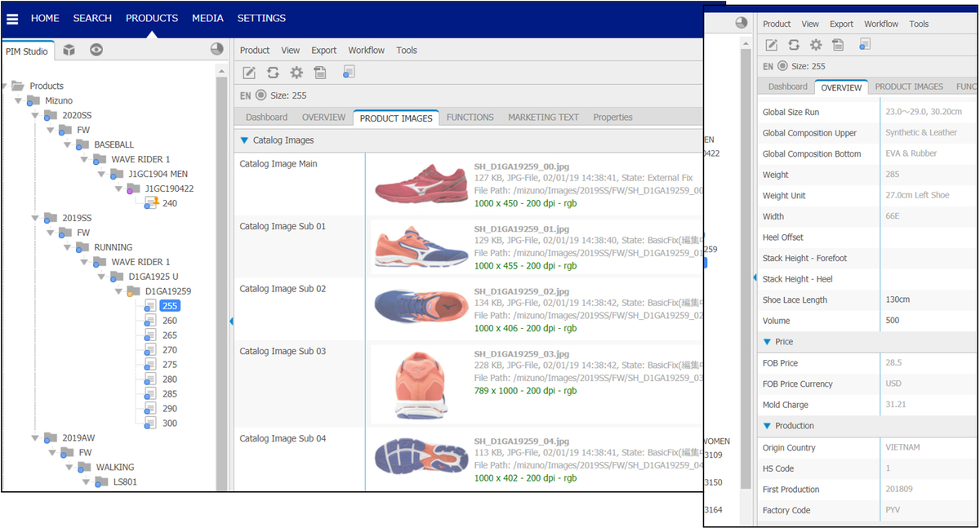Click the refresh arrows icon in the OVERVIEW window toolbar
Image resolution: width=980 pixels, height=528 pixels.
click(x=793, y=45)
